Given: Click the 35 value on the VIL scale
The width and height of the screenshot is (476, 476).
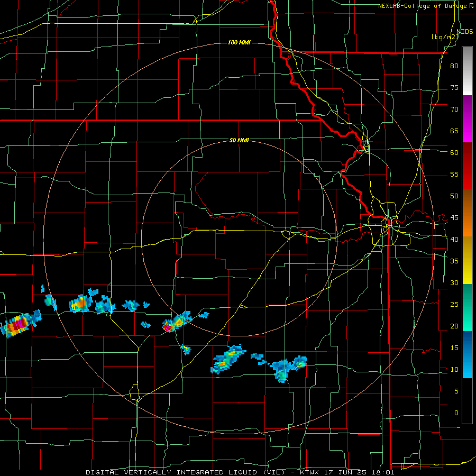Looking at the screenshot, I should tap(454, 261).
